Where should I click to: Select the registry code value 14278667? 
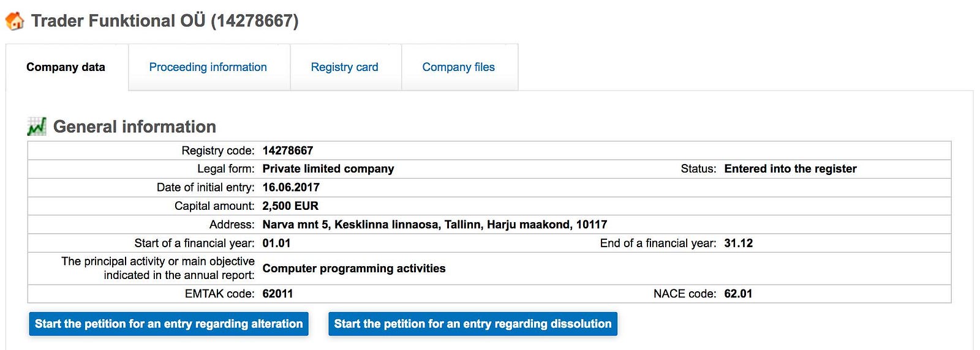(x=287, y=151)
